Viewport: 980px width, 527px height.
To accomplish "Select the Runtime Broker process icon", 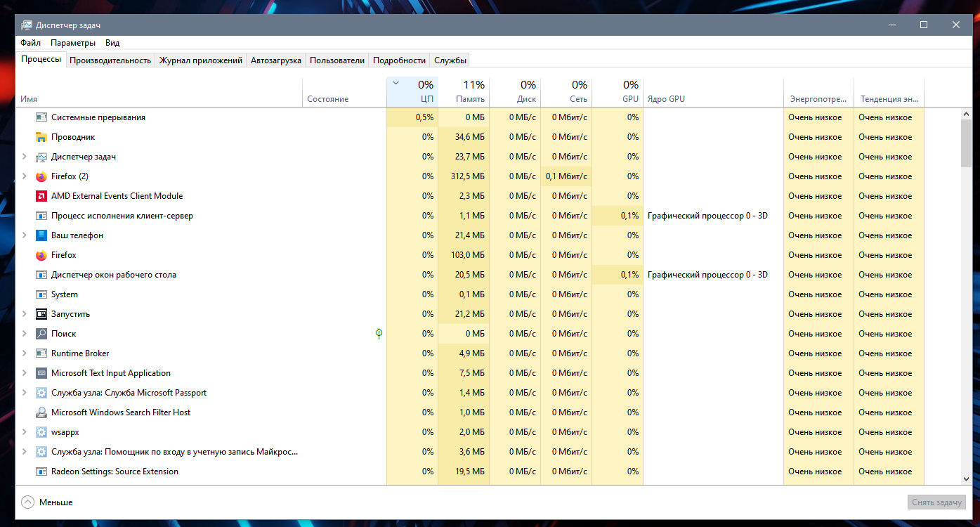I will pos(41,353).
